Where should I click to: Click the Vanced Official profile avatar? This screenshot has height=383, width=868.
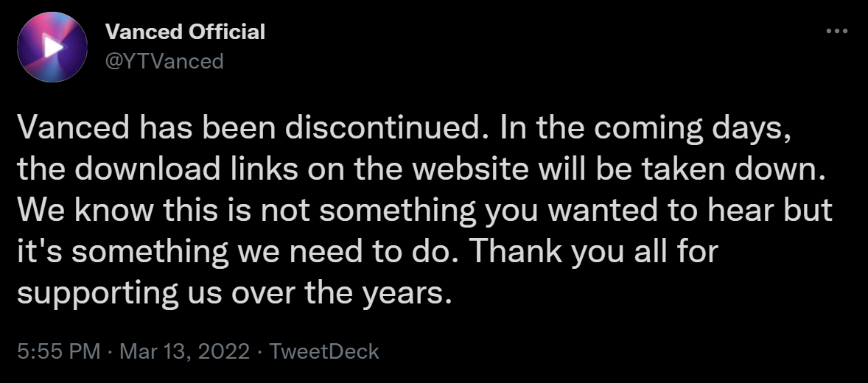52,47
